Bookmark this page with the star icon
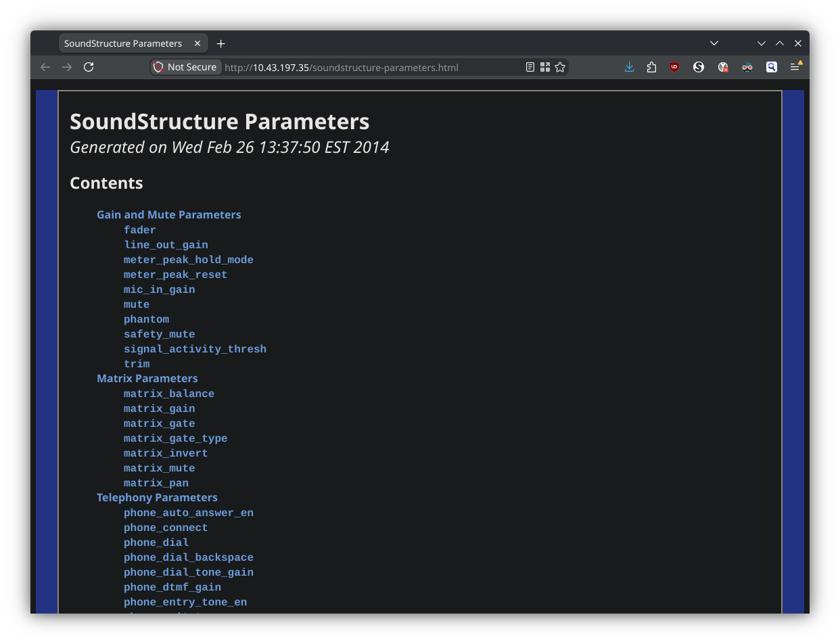840x644 pixels. click(x=560, y=67)
